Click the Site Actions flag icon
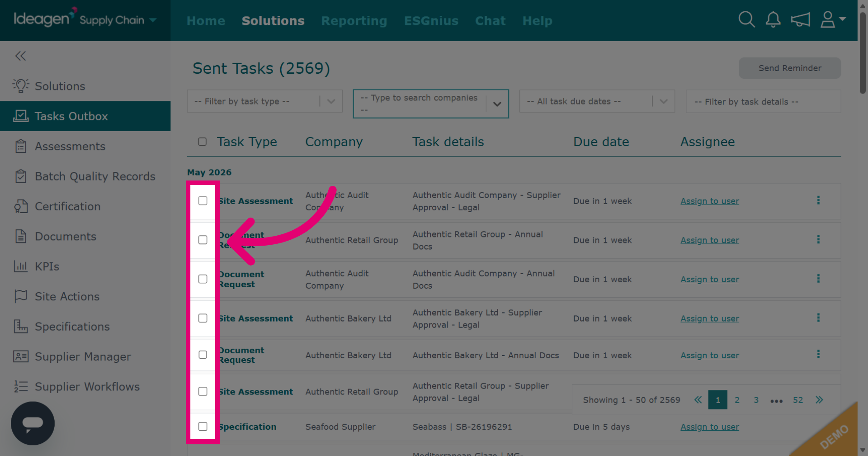This screenshot has width=868, height=456. click(20, 296)
